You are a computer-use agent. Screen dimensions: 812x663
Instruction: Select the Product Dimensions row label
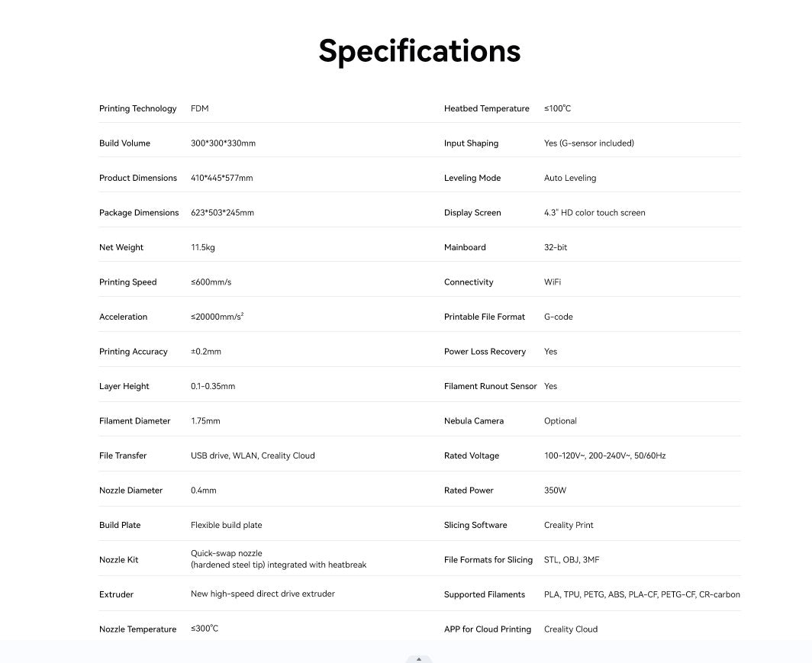[137, 178]
